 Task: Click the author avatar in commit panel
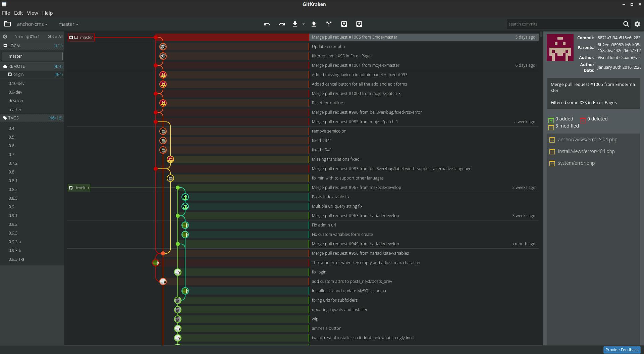[x=560, y=48]
